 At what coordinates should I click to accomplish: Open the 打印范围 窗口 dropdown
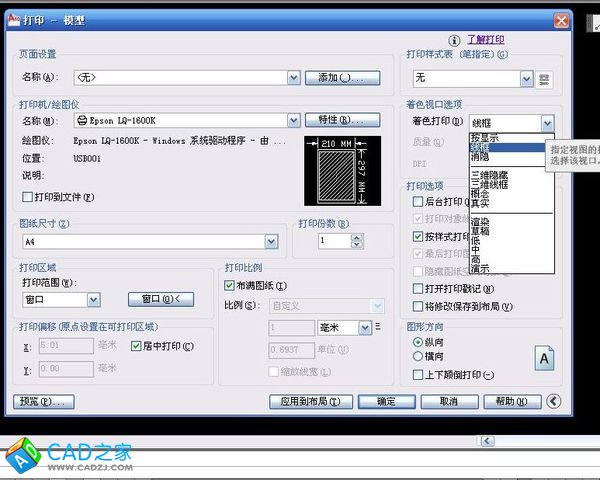(x=93, y=299)
